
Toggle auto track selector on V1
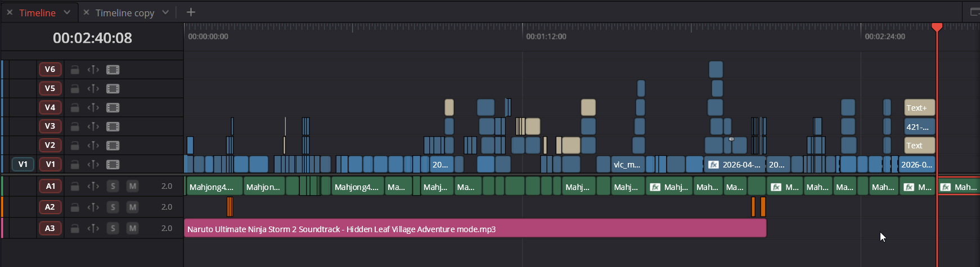(x=93, y=165)
